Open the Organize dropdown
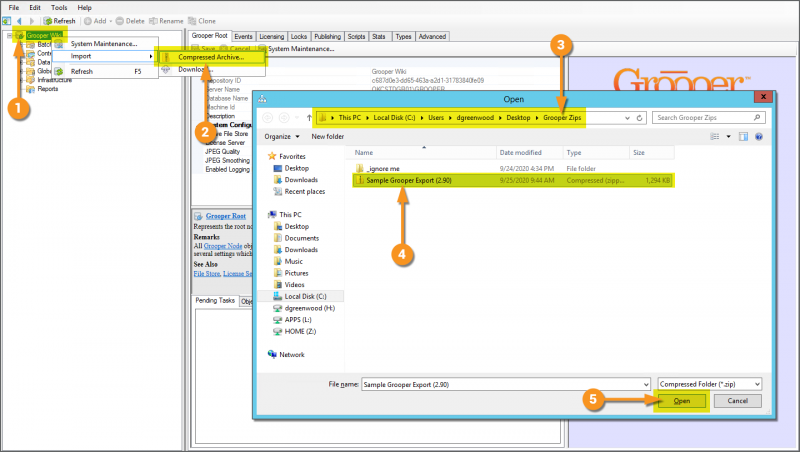 click(282, 137)
